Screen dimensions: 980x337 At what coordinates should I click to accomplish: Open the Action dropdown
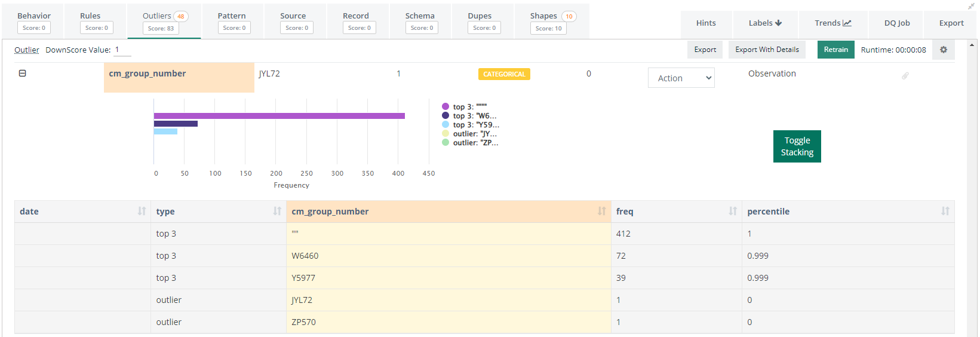point(681,78)
